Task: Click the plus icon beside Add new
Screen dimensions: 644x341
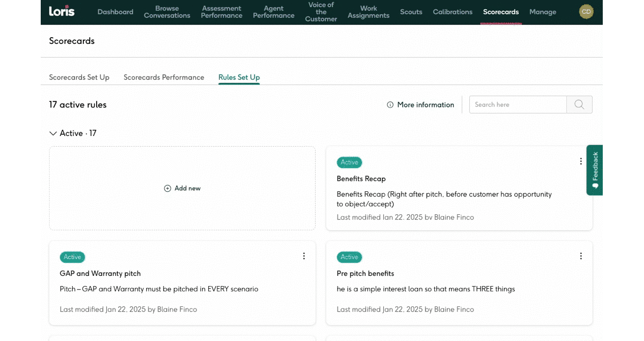Action: 167,188
